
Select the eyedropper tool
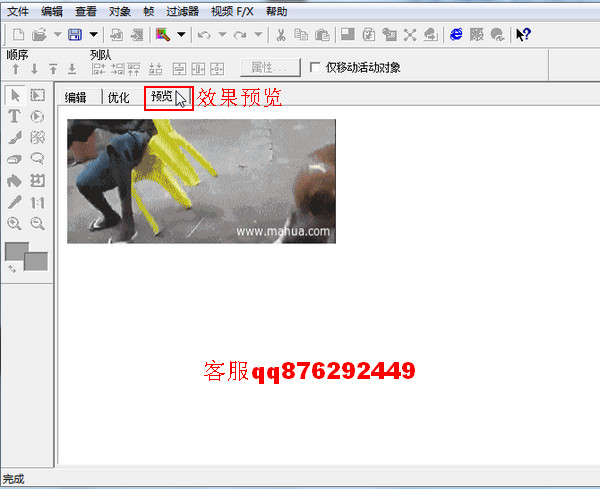pyautogui.click(x=15, y=202)
